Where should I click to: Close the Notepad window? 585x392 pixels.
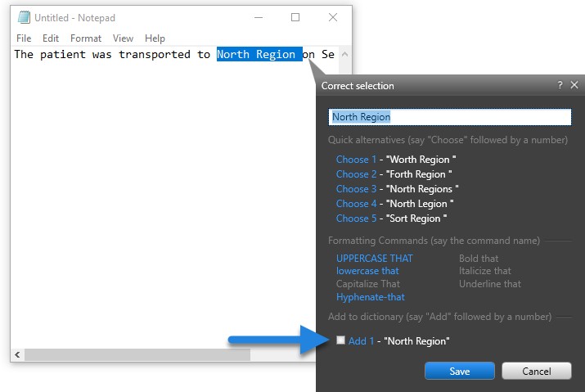pyautogui.click(x=333, y=17)
